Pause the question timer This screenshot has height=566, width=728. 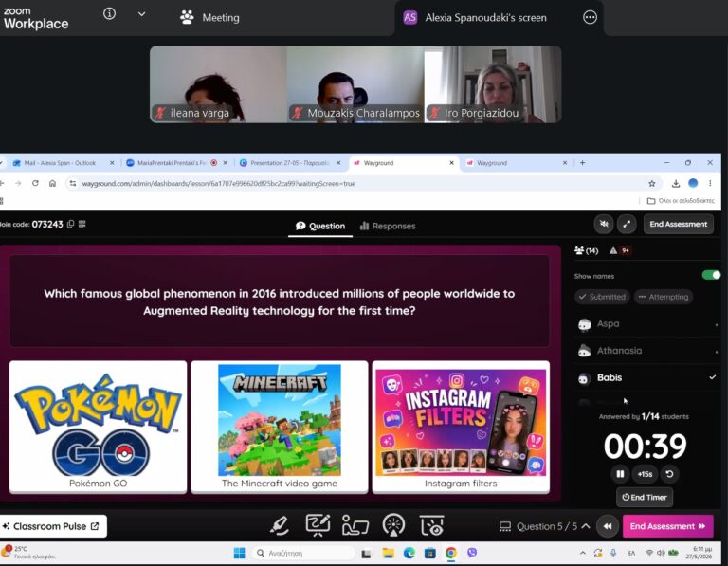click(620, 474)
